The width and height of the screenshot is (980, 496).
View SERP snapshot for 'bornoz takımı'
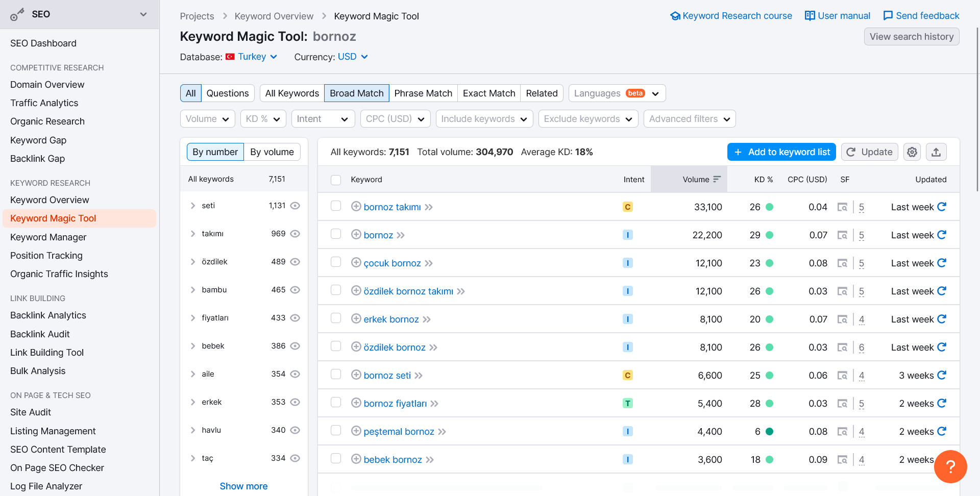tap(842, 207)
